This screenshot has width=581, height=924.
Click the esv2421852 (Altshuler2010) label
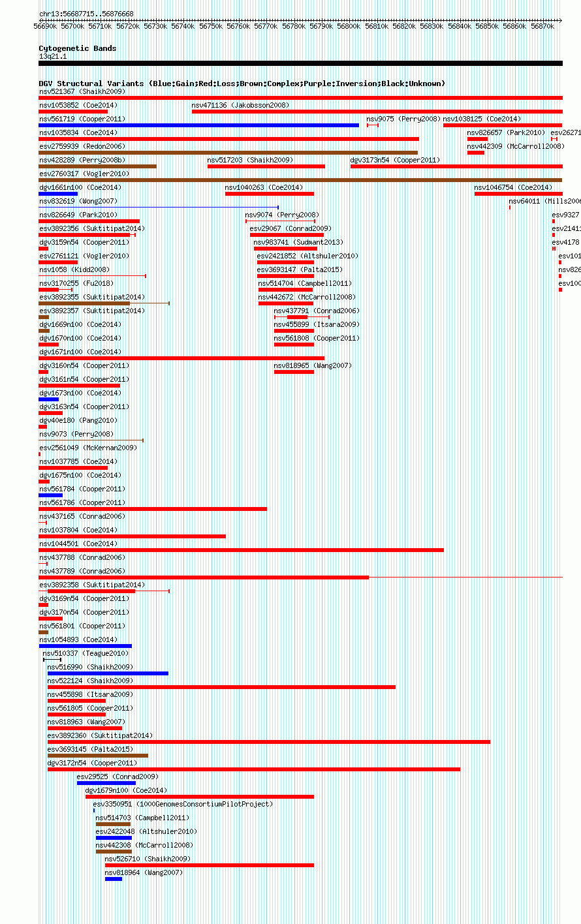[307, 256]
